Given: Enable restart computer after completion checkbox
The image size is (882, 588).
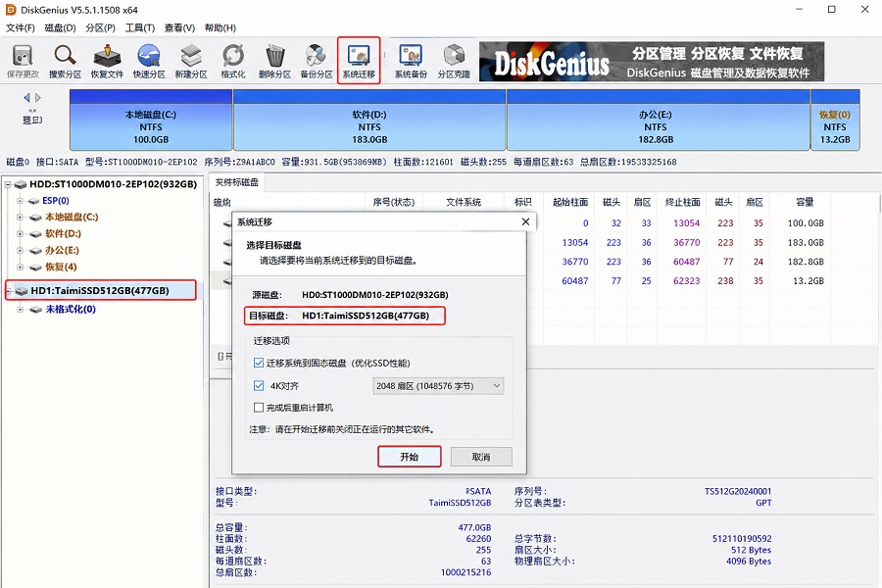Looking at the screenshot, I should pyautogui.click(x=259, y=408).
